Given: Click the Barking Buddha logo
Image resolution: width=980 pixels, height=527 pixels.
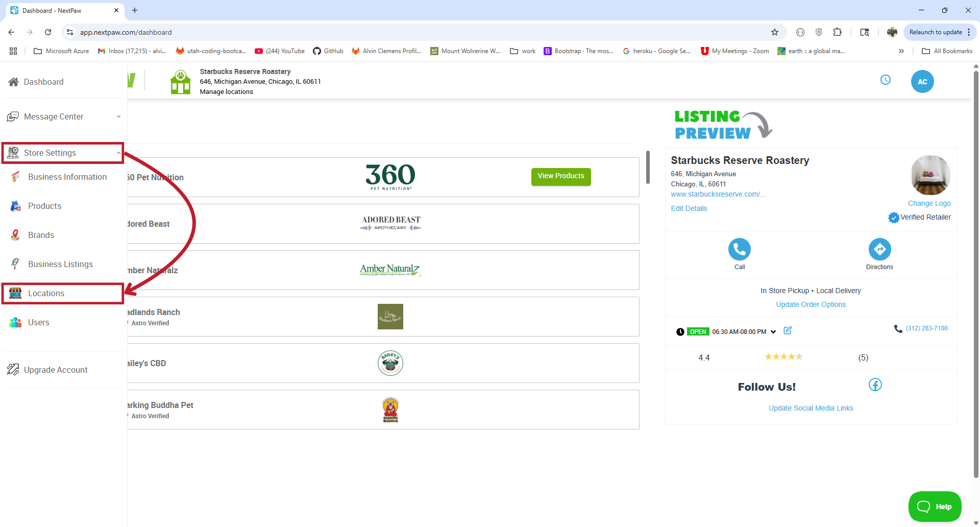Looking at the screenshot, I should pyautogui.click(x=390, y=410).
